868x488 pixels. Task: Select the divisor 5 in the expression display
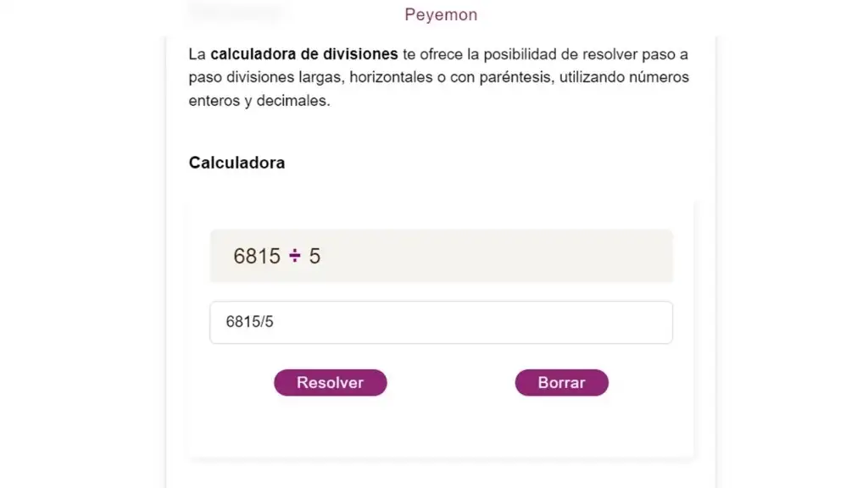[x=314, y=256]
